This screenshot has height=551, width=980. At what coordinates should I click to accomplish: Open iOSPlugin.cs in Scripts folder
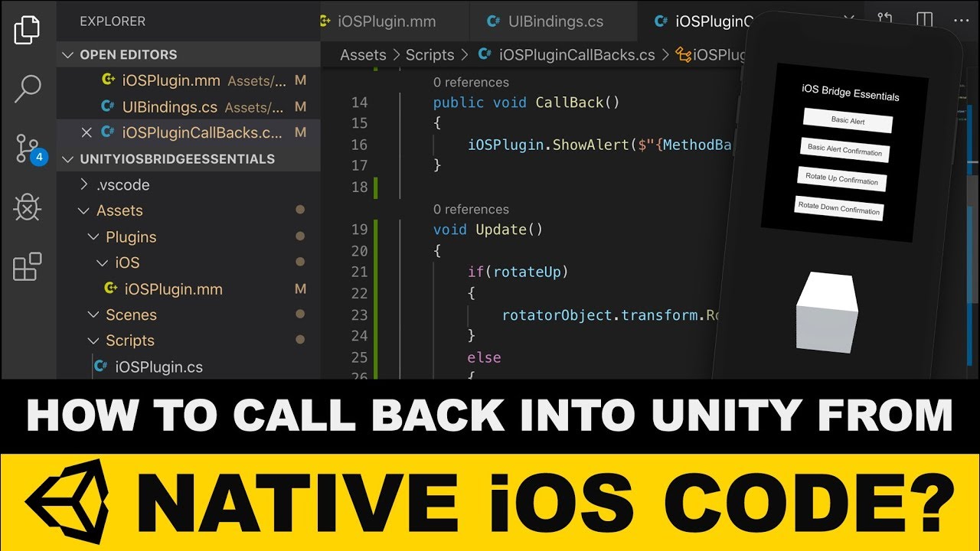click(159, 367)
